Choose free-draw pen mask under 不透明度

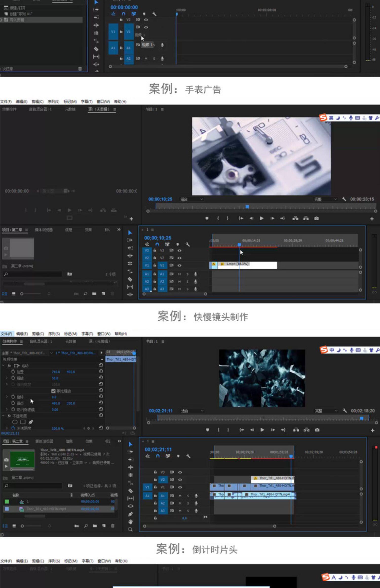click(x=31, y=422)
